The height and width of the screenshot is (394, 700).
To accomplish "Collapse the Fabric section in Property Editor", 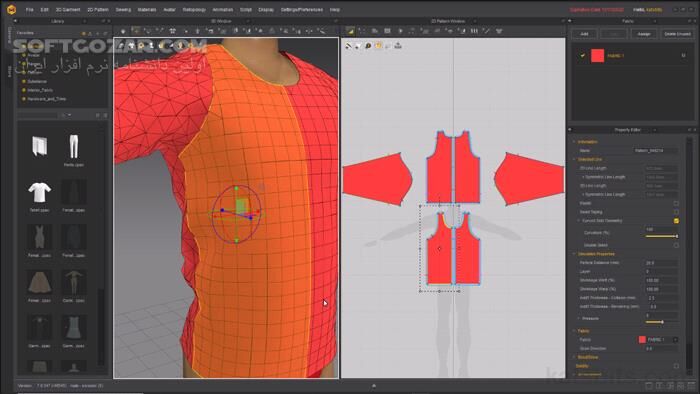I will (x=574, y=331).
